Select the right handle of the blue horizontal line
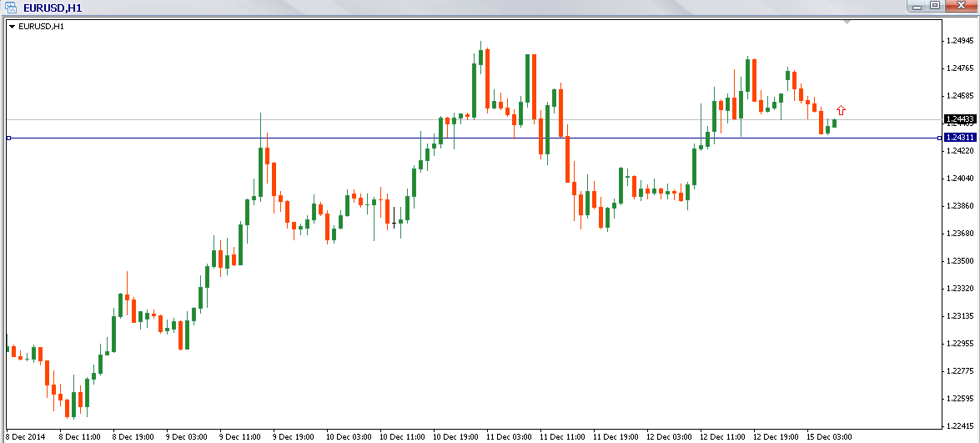This screenshot has height=443, width=980. click(x=940, y=138)
